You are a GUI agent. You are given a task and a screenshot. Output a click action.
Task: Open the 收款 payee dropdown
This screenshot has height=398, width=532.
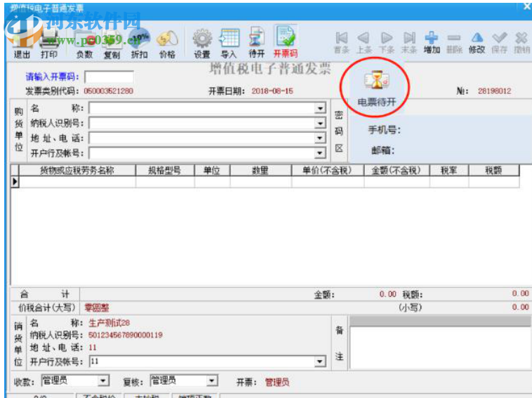103,381
